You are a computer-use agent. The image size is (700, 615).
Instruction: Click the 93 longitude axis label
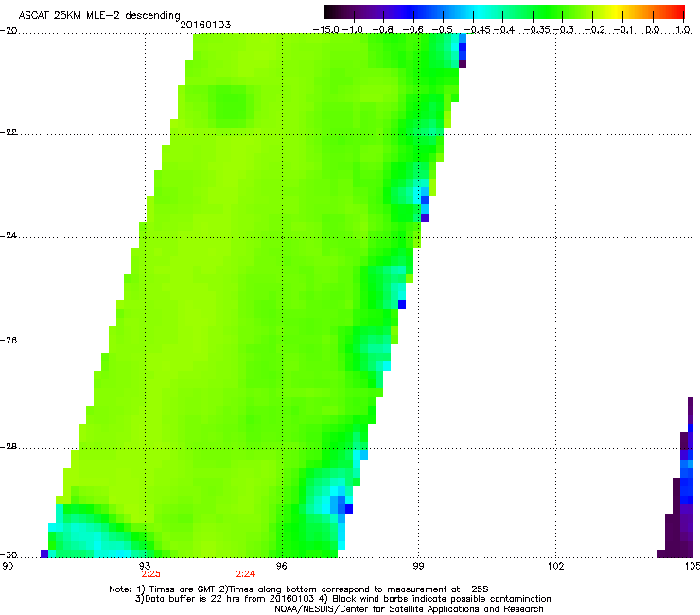[x=145, y=566]
